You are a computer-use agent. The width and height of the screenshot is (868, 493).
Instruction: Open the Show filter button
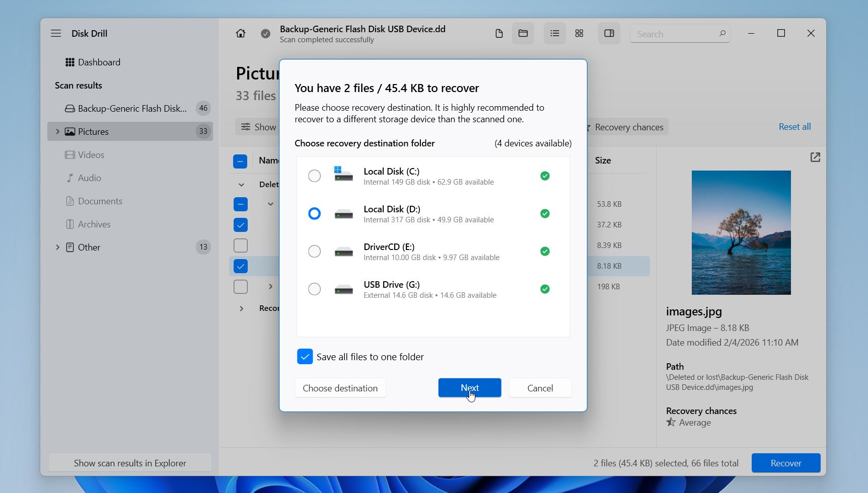pyautogui.click(x=258, y=127)
